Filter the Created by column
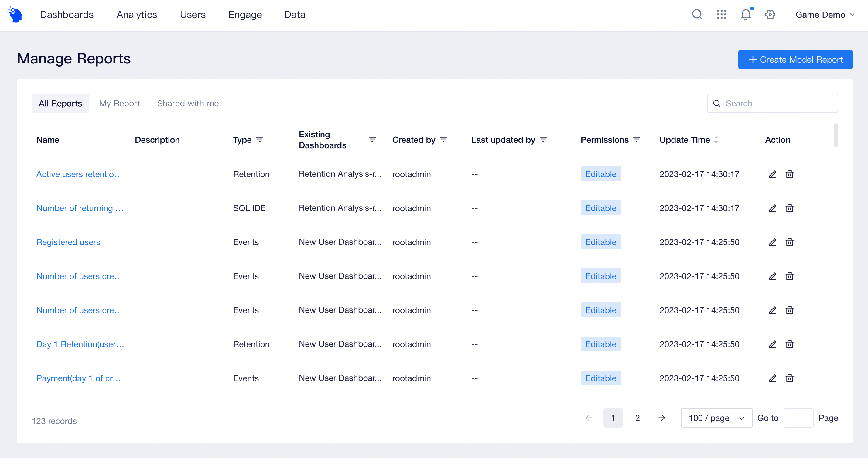The image size is (868, 458). pos(443,139)
